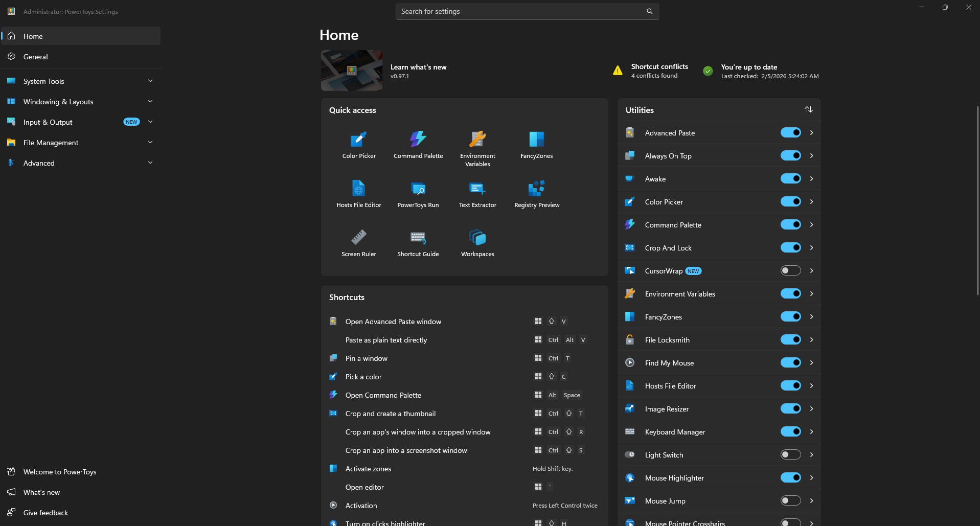Turn off Always On Top
The height and width of the screenshot is (526, 980).
pyautogui.click(x=790, y=155)
